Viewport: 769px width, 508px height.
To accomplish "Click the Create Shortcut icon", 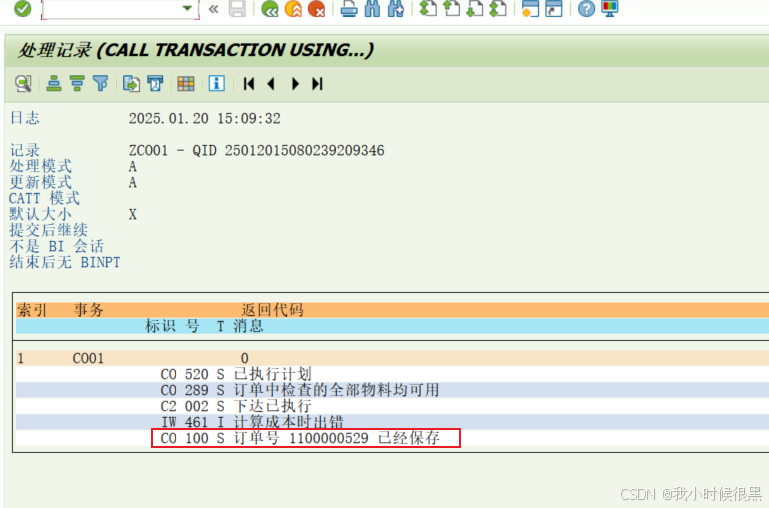I will 554,8.
